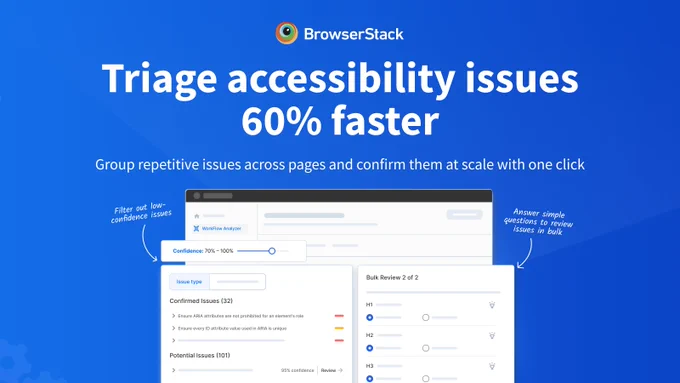This screenshot has width=680, height=383.
Task: Select the empty radio option under H3
Action: [425, 379]
